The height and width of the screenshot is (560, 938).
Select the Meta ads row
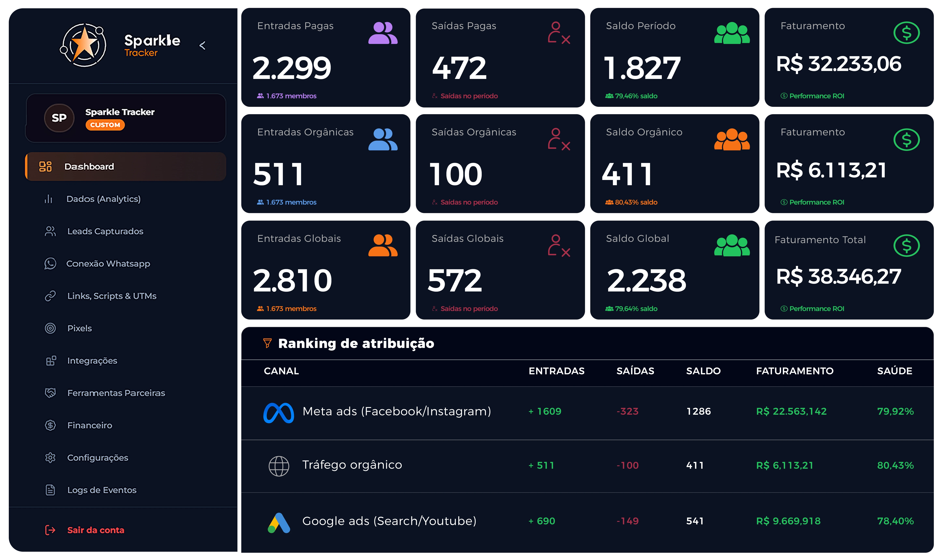pos(397,411)
